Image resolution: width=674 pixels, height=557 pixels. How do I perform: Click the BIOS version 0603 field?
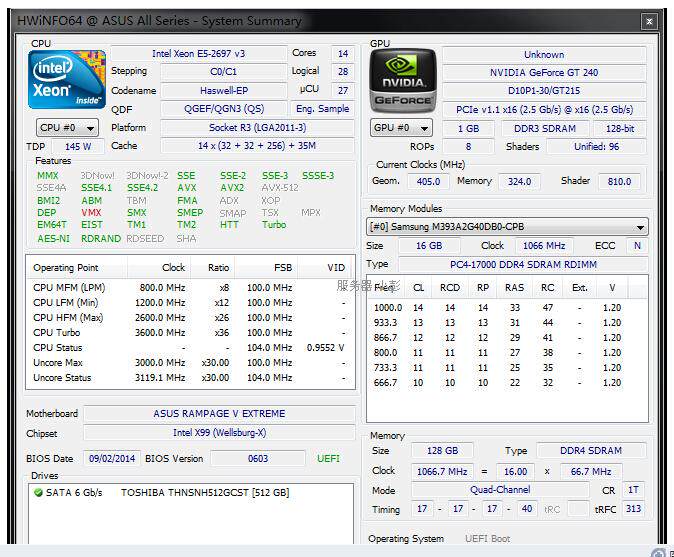pyautogui.click(x=257, y=459)
